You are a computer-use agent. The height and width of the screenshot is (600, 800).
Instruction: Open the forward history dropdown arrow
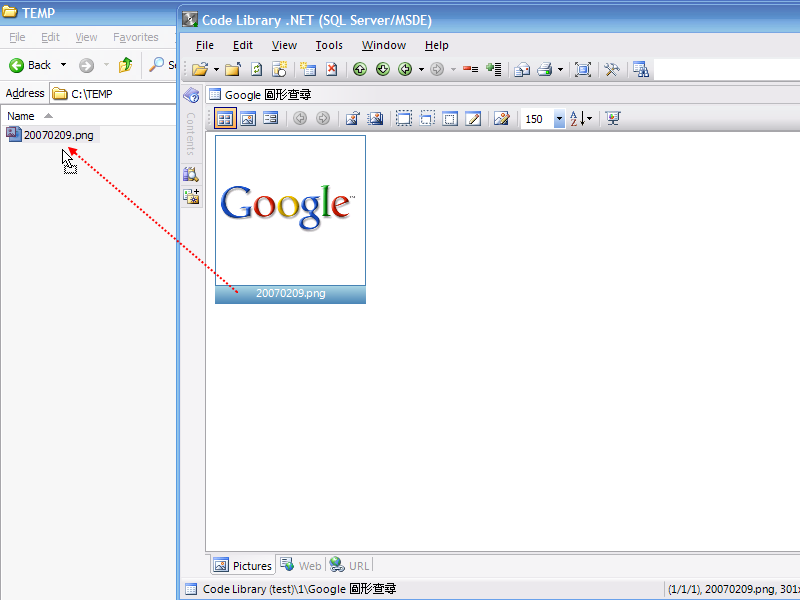tap(453, 69)
